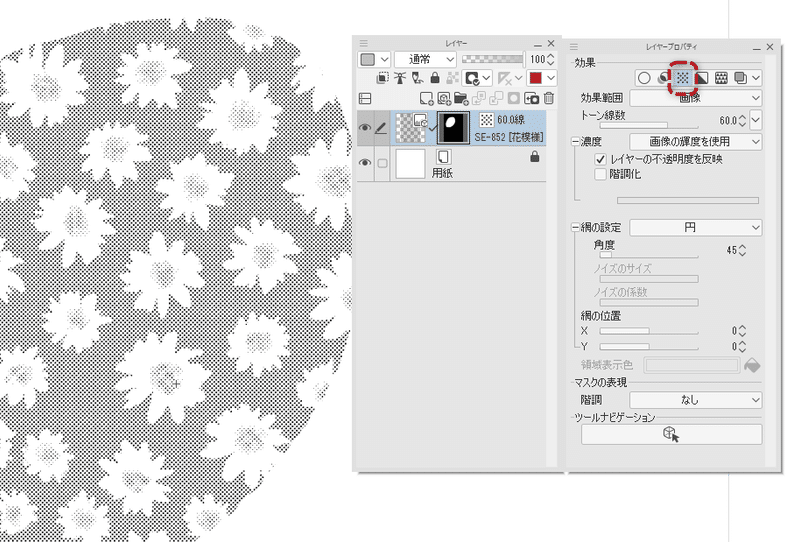Viewport: 800px width, 542px height.
Task: Open the Layer panel hamburger menu
Action: pyautogui.click(x=363, y=43)
